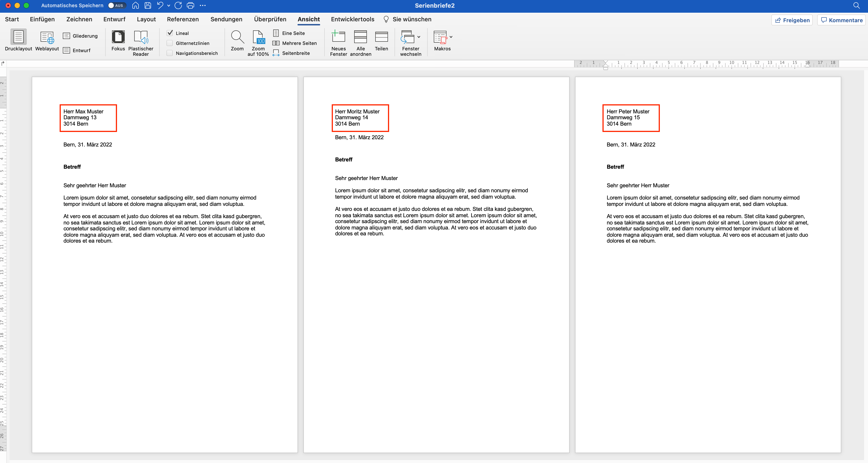Screen dimensions: 868x463
Task: Expand Fenster wechseln dropdown
Action: [419, 37]
